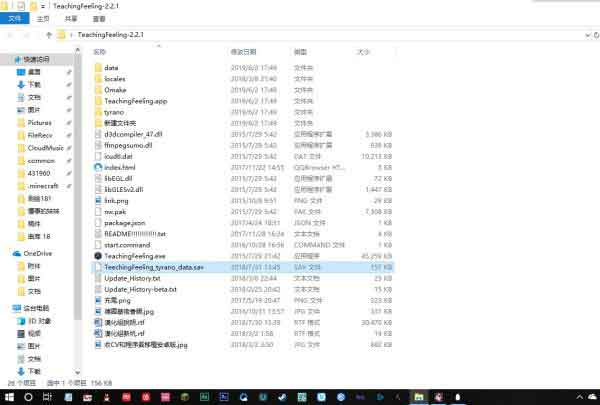Open the FileRecv folder in Quick access

tap(40, 135)
